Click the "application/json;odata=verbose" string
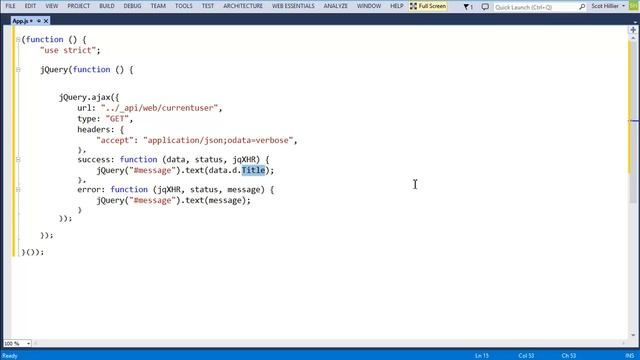 (218, 140)
